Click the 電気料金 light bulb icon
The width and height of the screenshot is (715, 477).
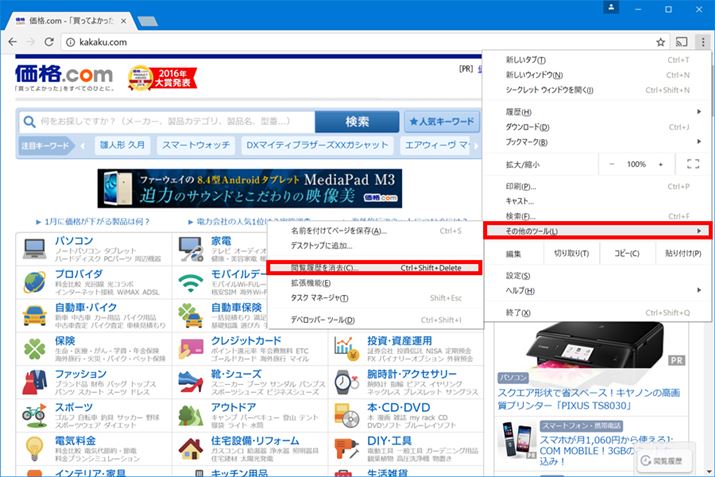tap(35, 449)
